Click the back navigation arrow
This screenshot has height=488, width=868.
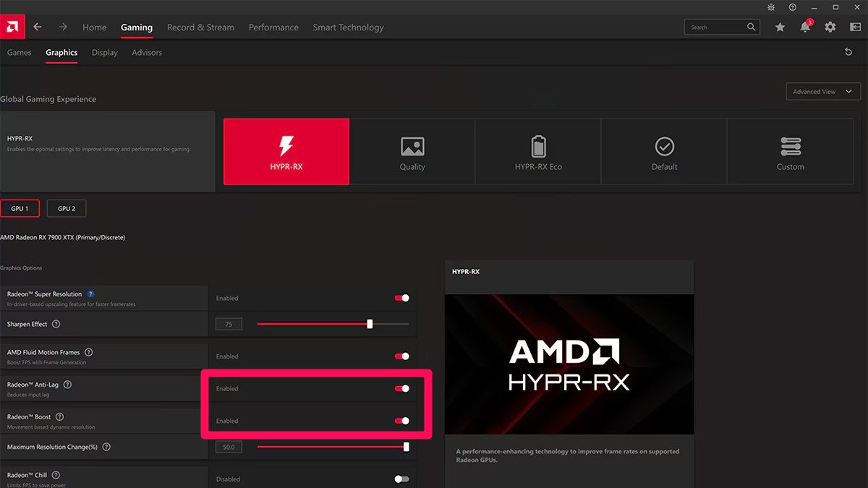pyautogui.click(x=37, y=27)
